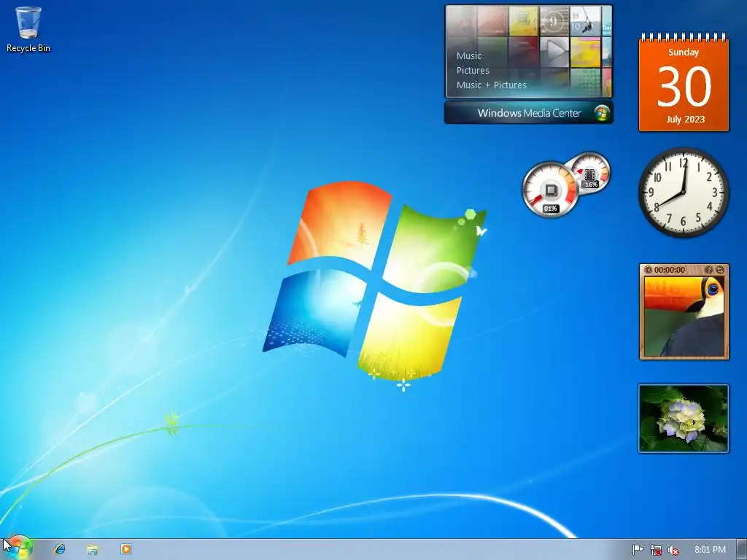
Task: Click the Slide Show flower photo gadget
Action: [x=684, y=419]
